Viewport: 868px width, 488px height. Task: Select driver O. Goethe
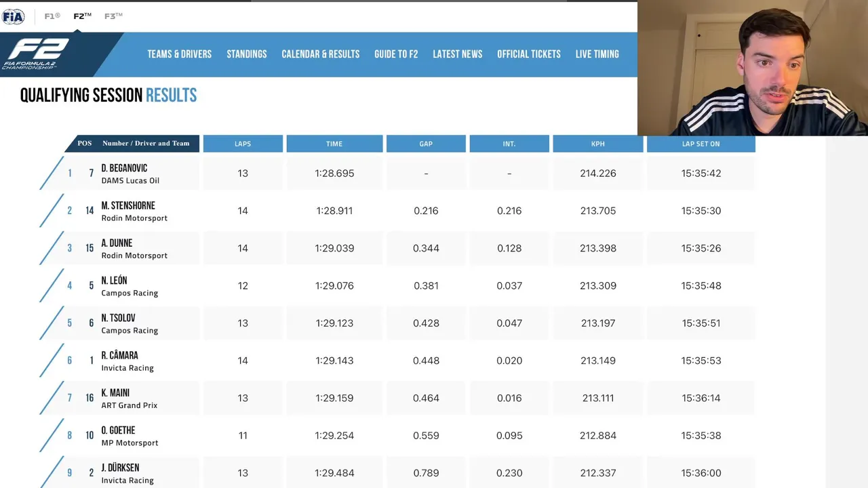(x=118, y=430)
